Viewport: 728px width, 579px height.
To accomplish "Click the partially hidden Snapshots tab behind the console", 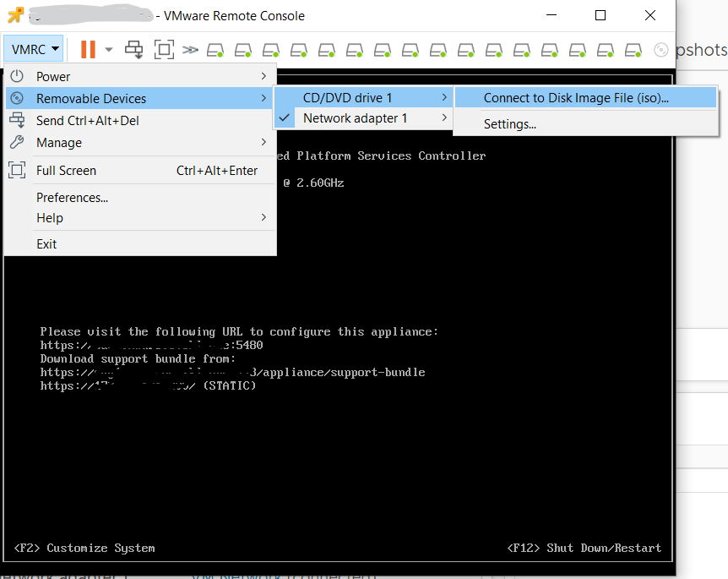I will [x=702, y=50].
